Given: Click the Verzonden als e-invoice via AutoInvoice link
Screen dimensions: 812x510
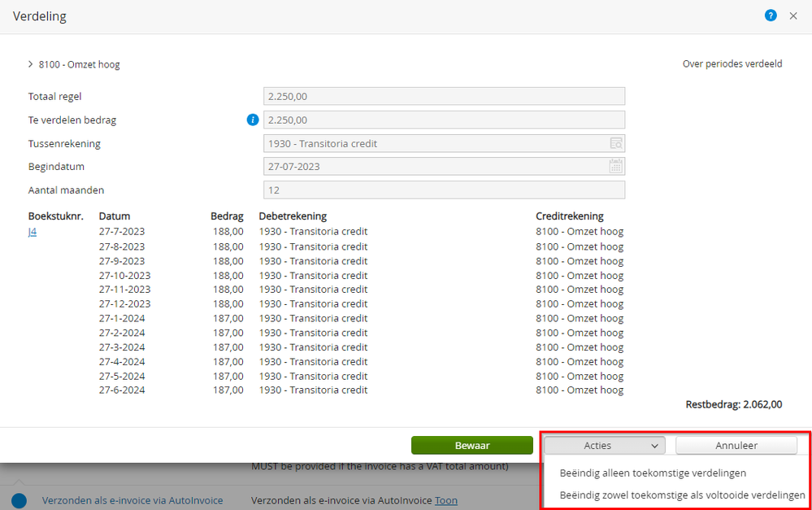Looking at the screenshot, I should pyautogui.click(x=132, y=500).
